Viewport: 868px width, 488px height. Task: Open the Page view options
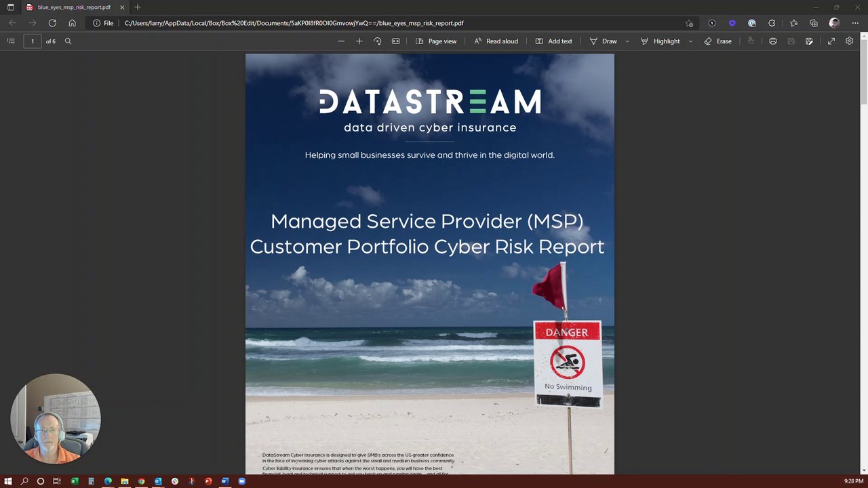[436, 41]
